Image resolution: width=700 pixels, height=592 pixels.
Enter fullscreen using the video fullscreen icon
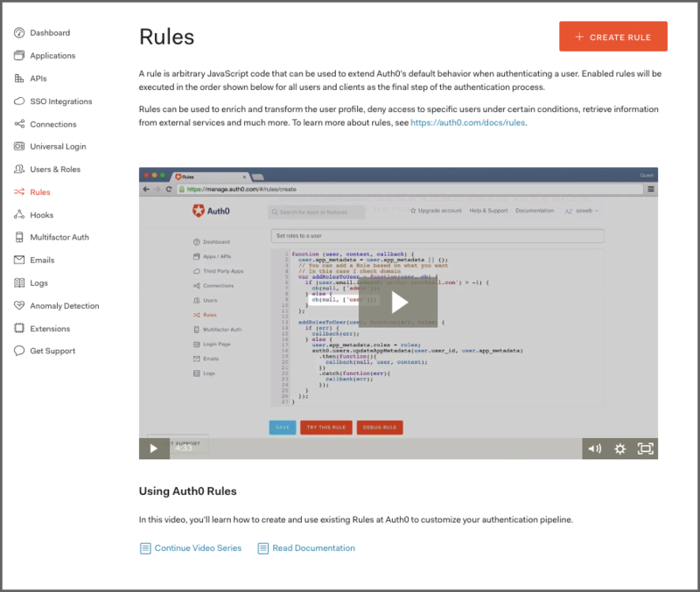pyautogui.click(x=646, y=449)
